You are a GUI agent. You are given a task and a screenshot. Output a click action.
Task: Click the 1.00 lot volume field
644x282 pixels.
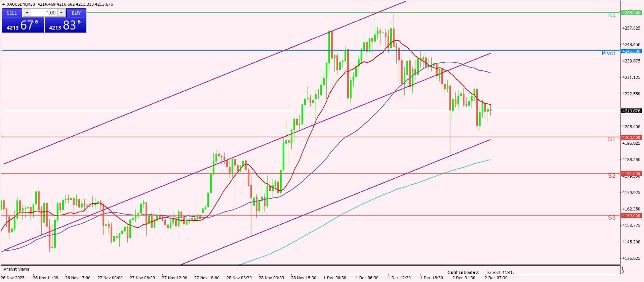[x=44, y=13]
